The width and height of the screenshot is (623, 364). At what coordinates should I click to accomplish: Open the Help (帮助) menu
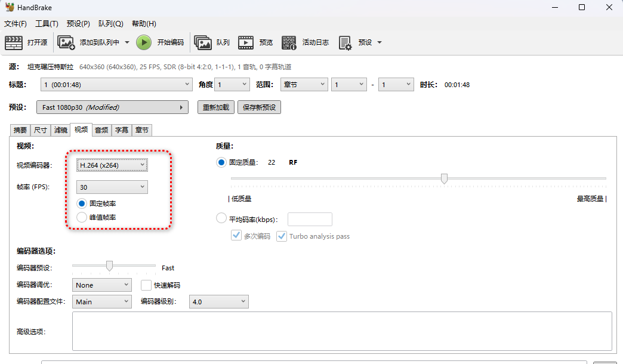144,24
